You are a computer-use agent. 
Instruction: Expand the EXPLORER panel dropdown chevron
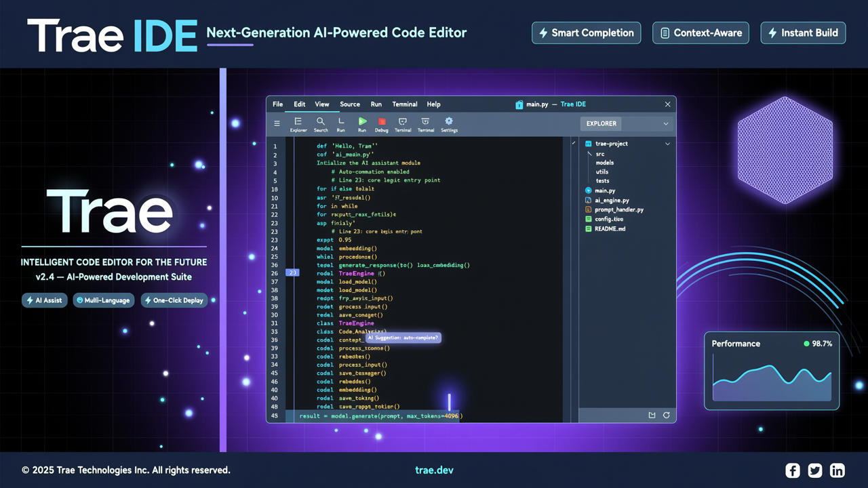click(666, 124)
